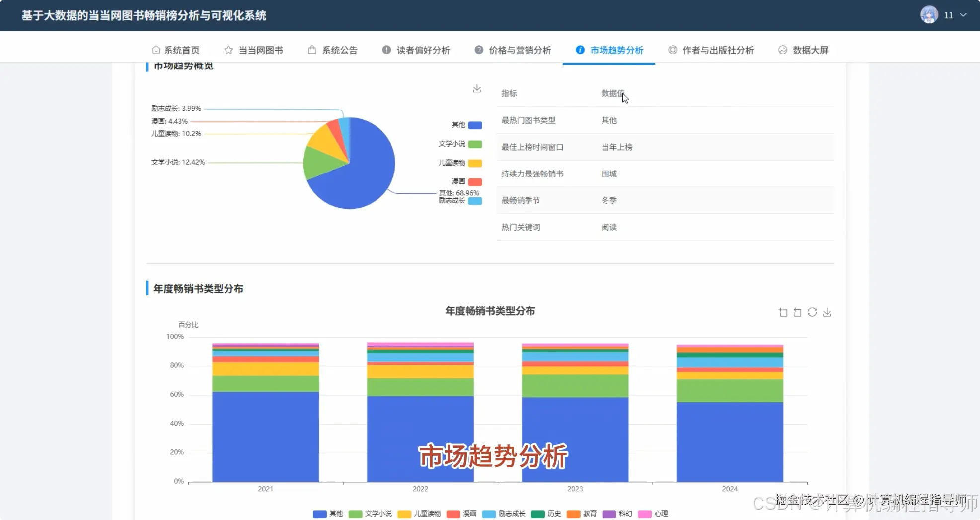Click the 冬季 value cell
Viewport: 980px width, 520px height.
coord(609,200)
